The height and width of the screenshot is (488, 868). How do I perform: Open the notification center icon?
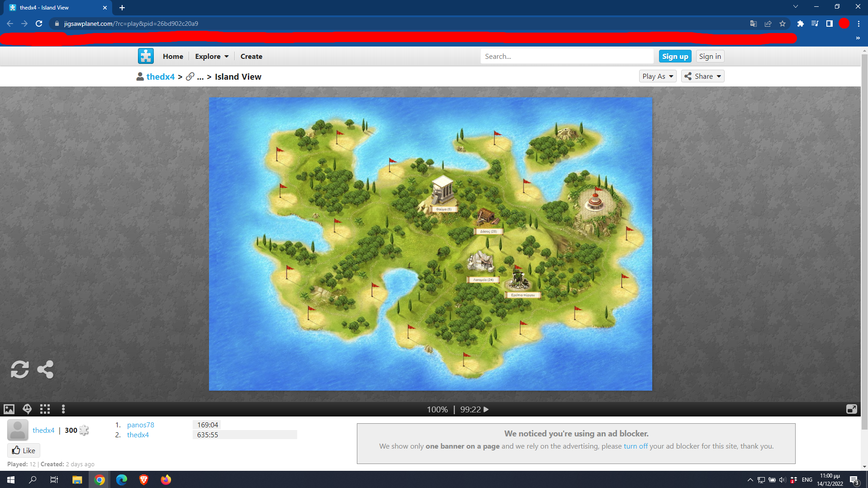coord(854,480)
